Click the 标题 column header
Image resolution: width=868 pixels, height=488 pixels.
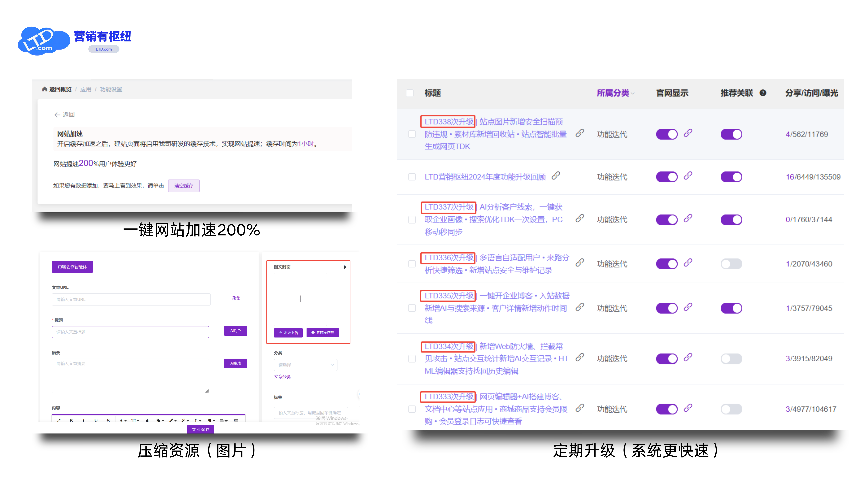click(x=433, y=93)
